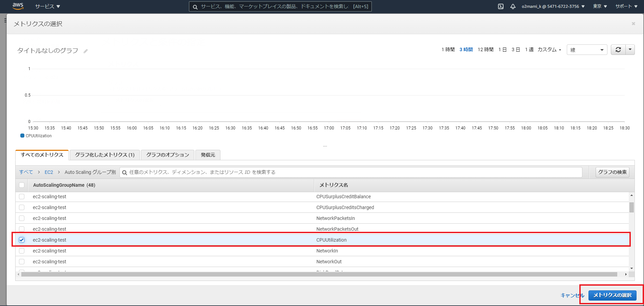This screenshot has height=306, width=644.
Task: Close the metrics selection dialog
Action: tap(633, 24)
